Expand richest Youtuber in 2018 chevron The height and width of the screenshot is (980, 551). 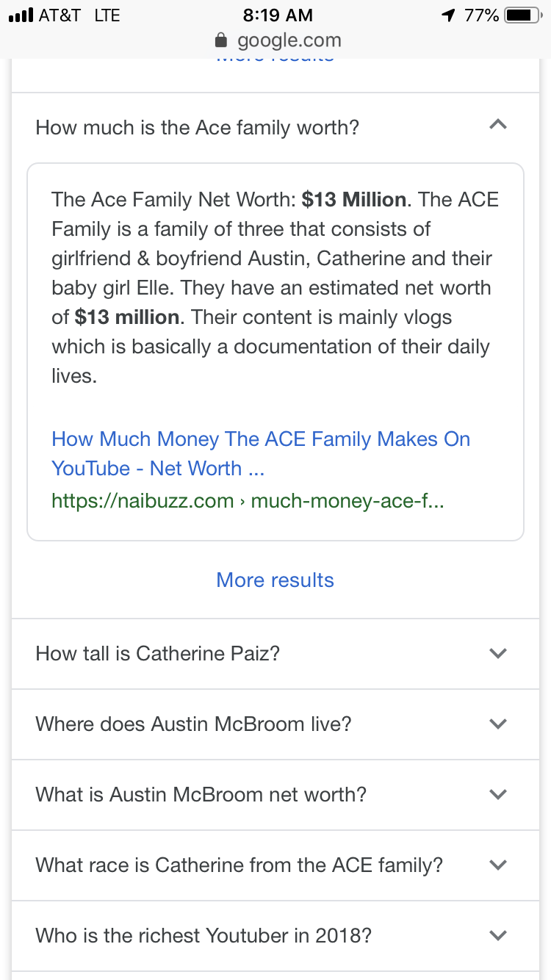498,936
